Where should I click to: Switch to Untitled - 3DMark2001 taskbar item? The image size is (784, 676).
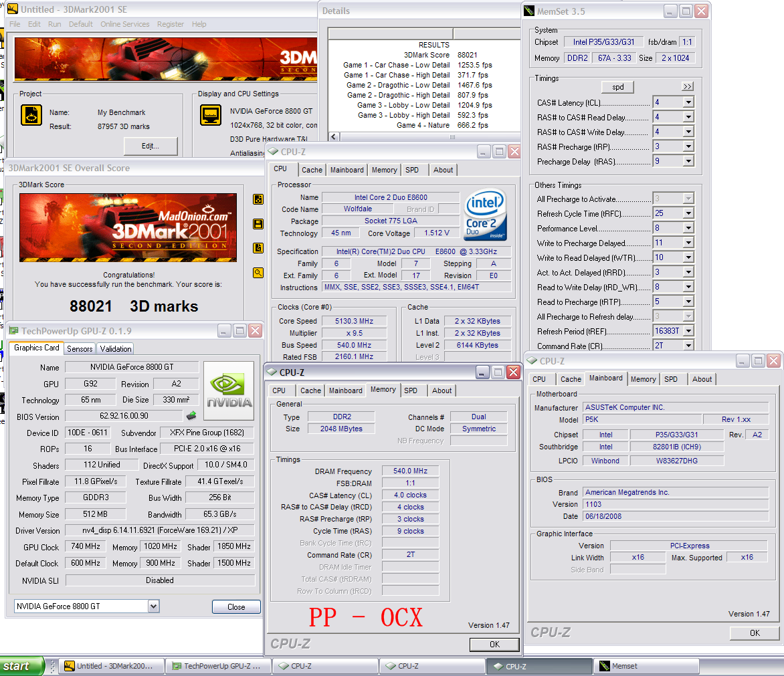click(112, 666)
